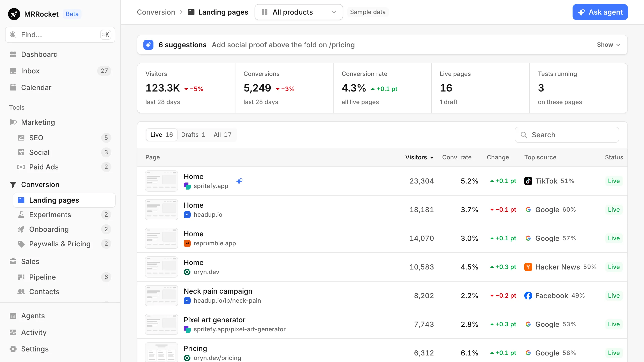This screenshot has width=644, height=362.
Task: Click the Conversion rate 4.3% card
Action: click(382, 88)
